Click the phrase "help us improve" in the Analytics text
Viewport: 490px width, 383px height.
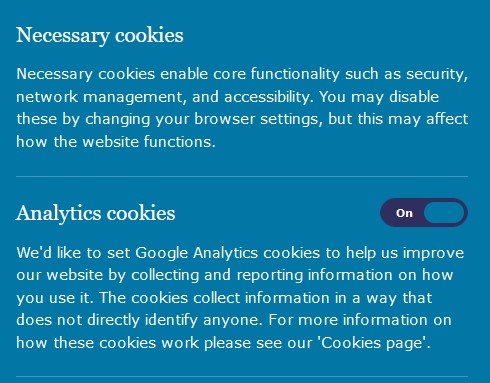pyautogui.click(x=405, y=253)
